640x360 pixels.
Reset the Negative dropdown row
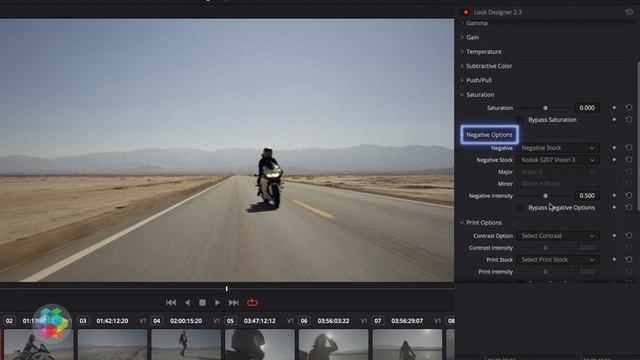(629, 147)
